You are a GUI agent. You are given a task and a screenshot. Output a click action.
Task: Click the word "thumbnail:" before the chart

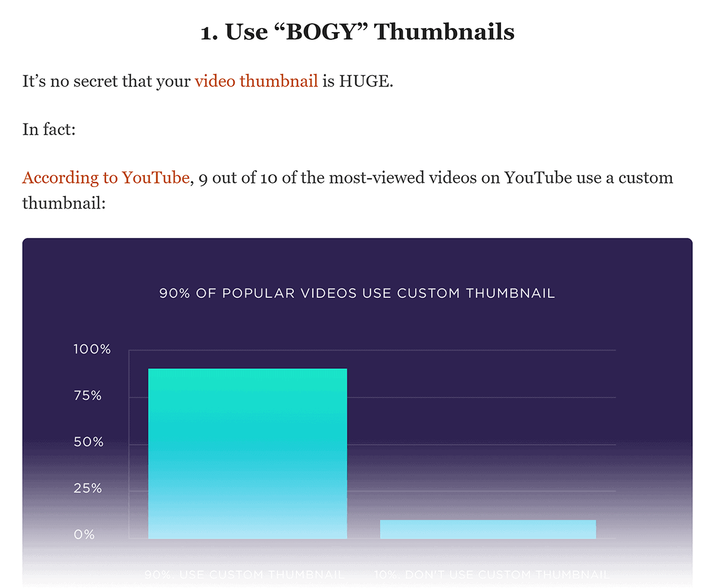(x=64, y=203)
